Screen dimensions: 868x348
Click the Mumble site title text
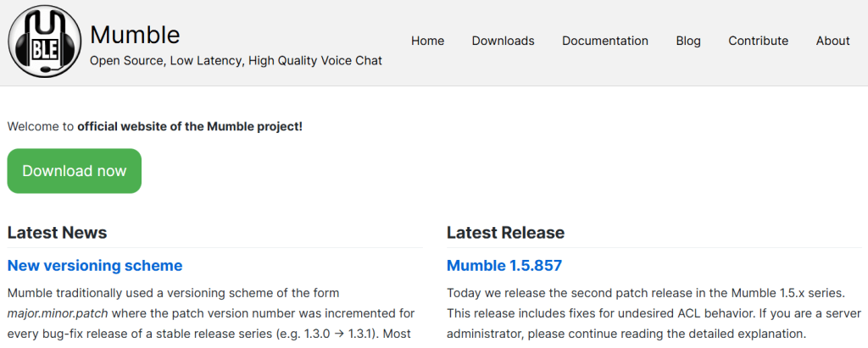pyautogui.click(x=135, y=35)
